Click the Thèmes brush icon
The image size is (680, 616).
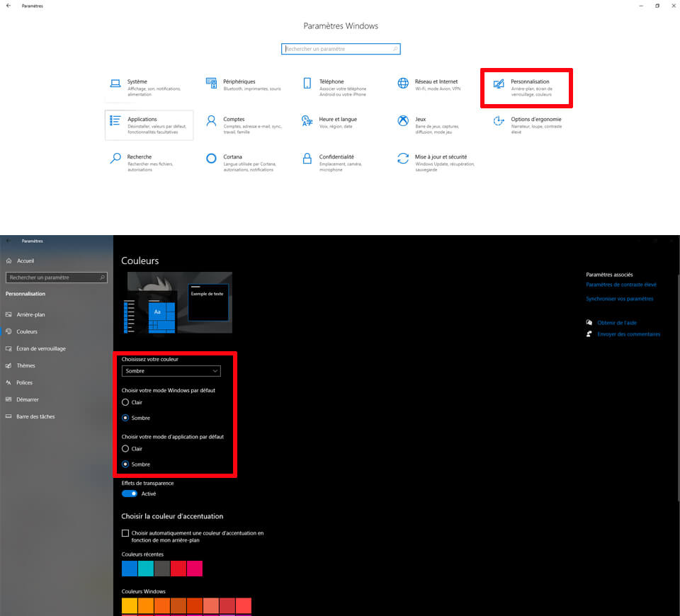coord(8,365)
